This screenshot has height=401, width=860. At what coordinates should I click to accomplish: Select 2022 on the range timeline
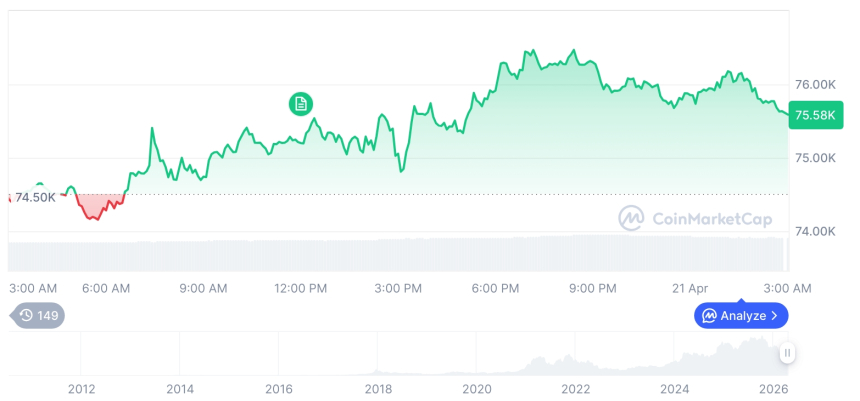(575, 389)
